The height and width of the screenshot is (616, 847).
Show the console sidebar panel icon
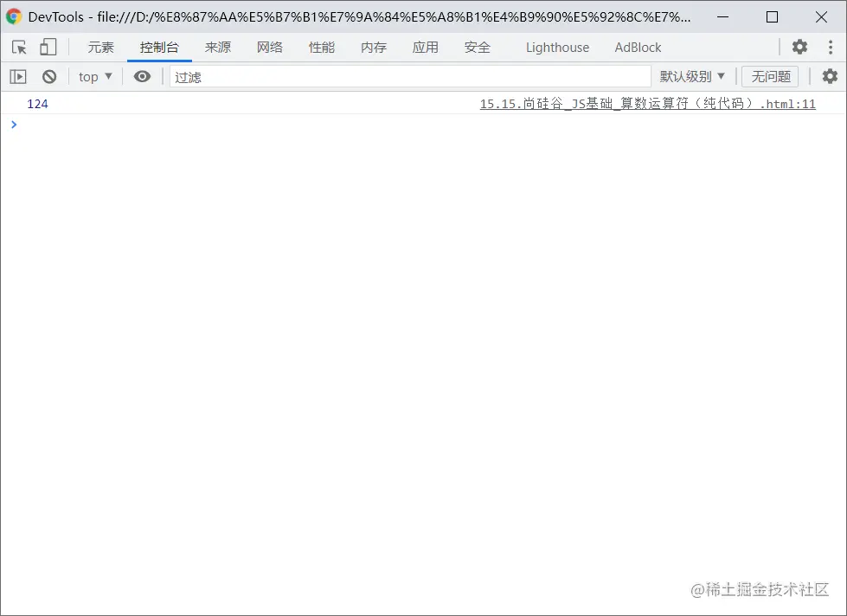coord(18,77)
